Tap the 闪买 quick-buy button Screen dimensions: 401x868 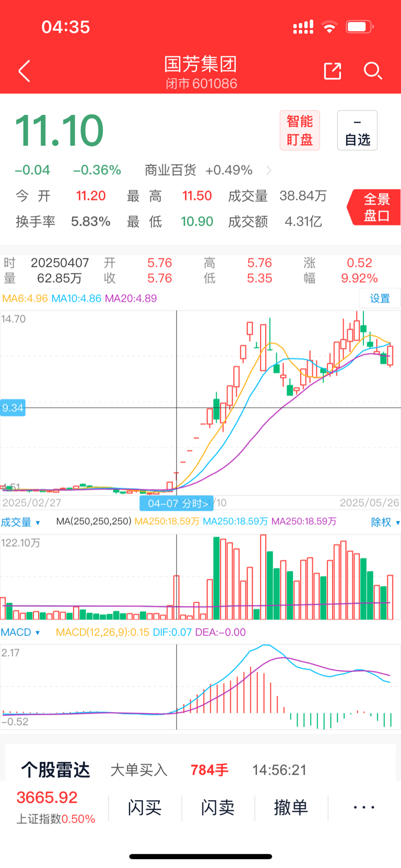145,807
